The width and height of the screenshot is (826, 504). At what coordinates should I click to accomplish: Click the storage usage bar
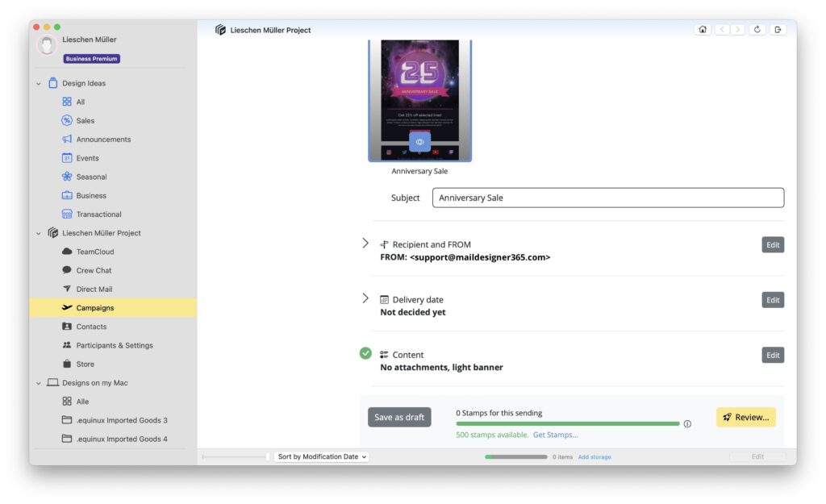click(515, 456)
